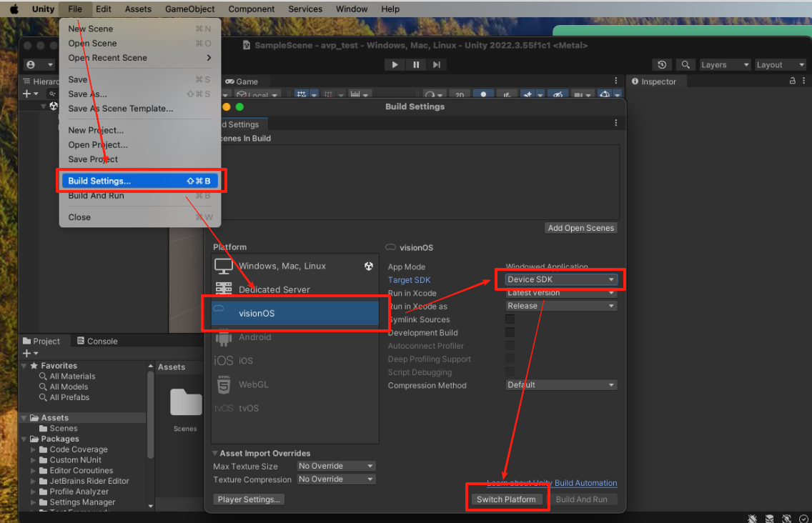Viewport: 812px width, 523px height.
Task: Click the Add Open Scenes button
Action: tap(580, 228)
